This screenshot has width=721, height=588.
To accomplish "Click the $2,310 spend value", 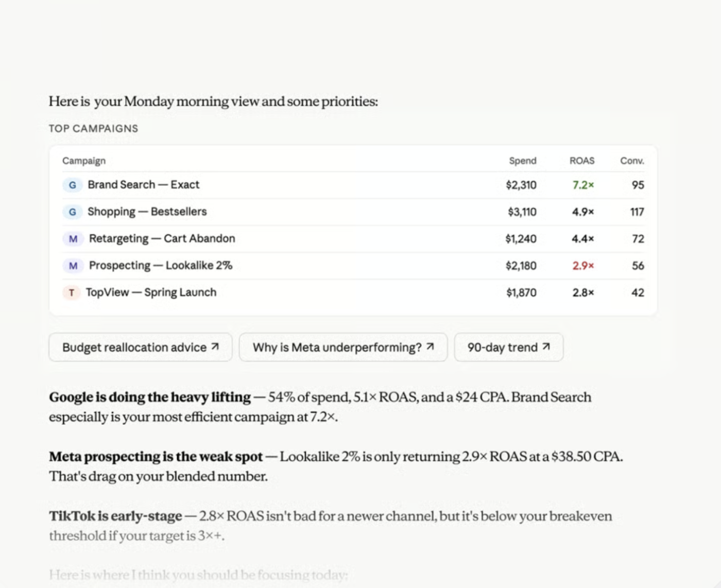I will pyautogui.click(x=521, y=185).
